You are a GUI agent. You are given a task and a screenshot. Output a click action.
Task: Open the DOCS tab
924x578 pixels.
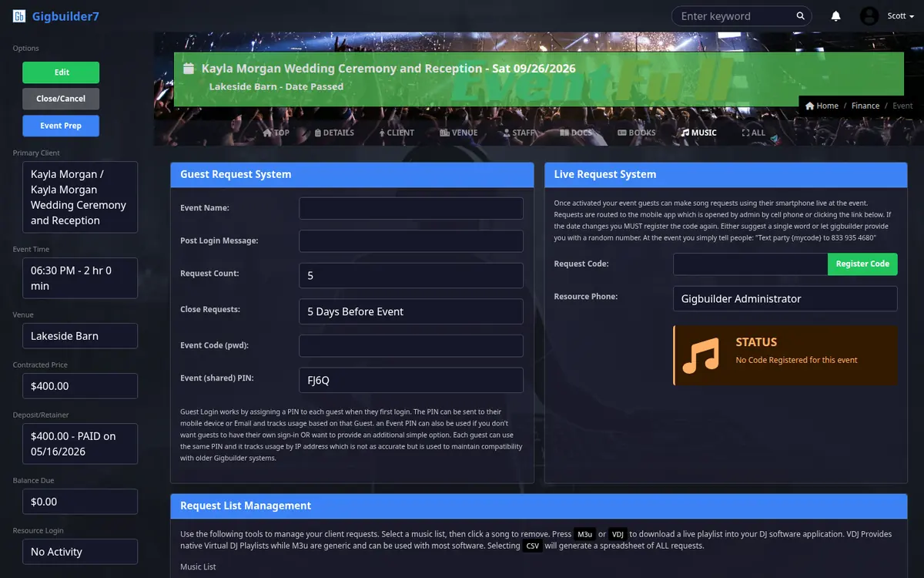pos(577,133)
